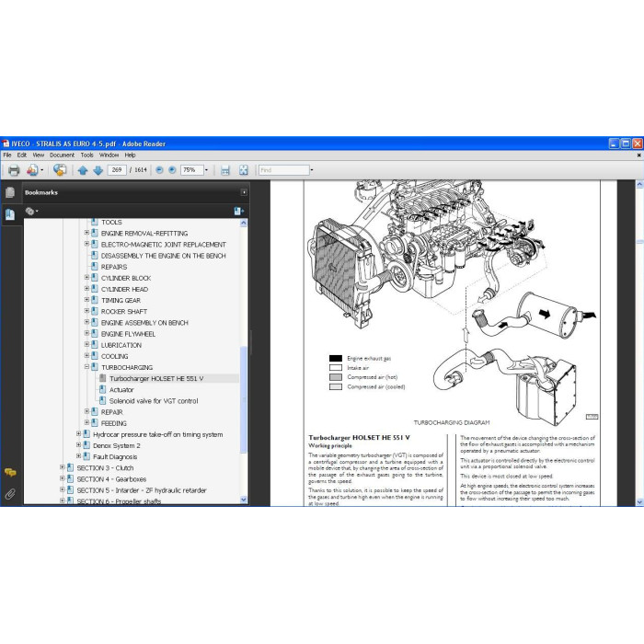
Task: Select Turbocharger HOLSET HE 551 V bookmark
Action: tap(156, 379)
